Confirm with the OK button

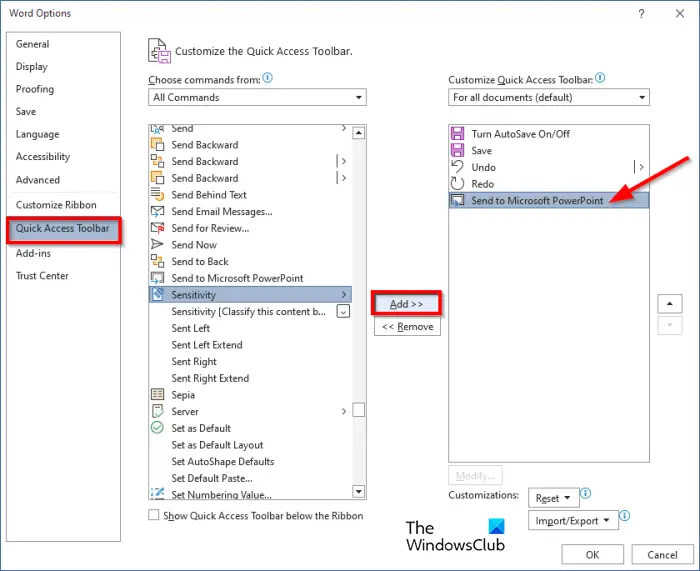[x=592, y=554]
